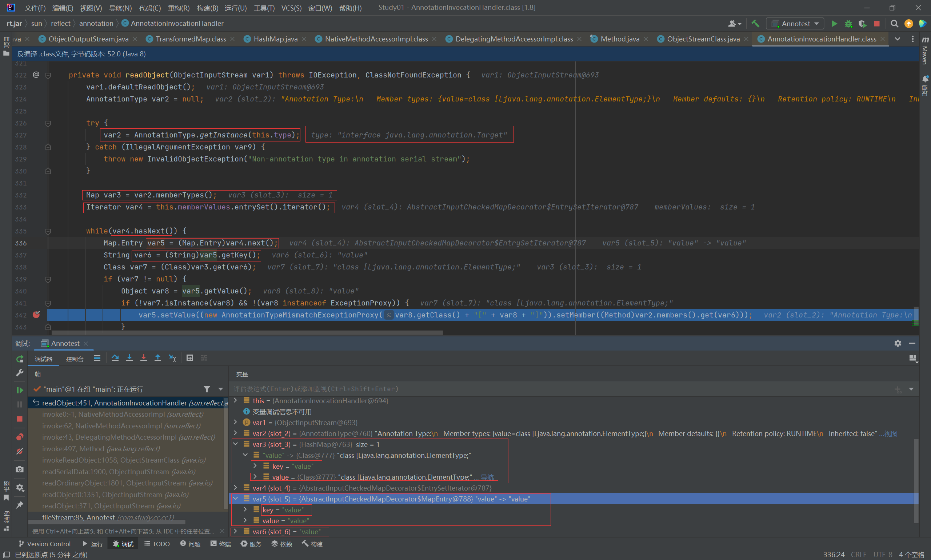Open the Evaluate Expression calculator icon
This screenshot has height=560, width=931.
(190, 358)
